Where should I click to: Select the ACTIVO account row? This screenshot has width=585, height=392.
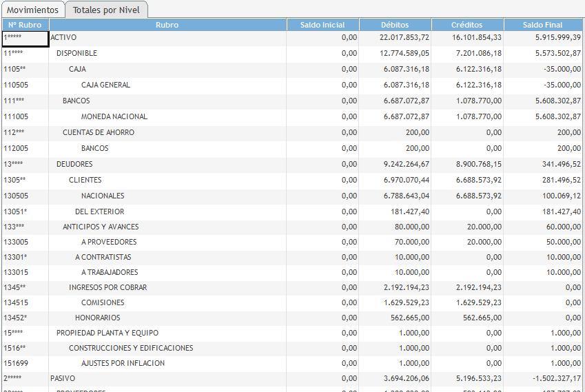[63, 37]
